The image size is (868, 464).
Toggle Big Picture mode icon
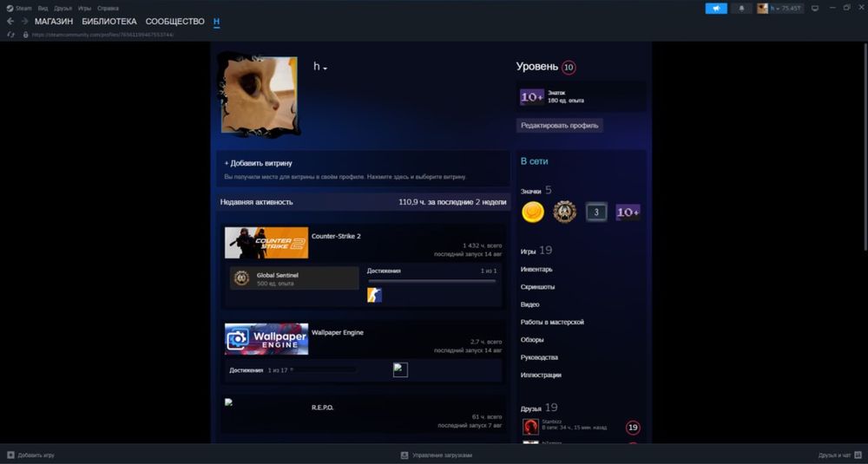815,9
